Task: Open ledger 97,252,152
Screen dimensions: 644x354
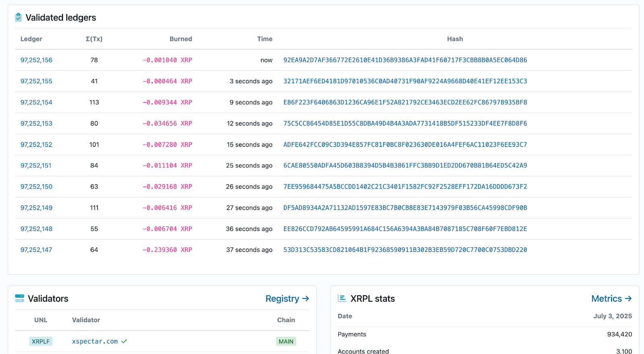Action: click(36, 144)
